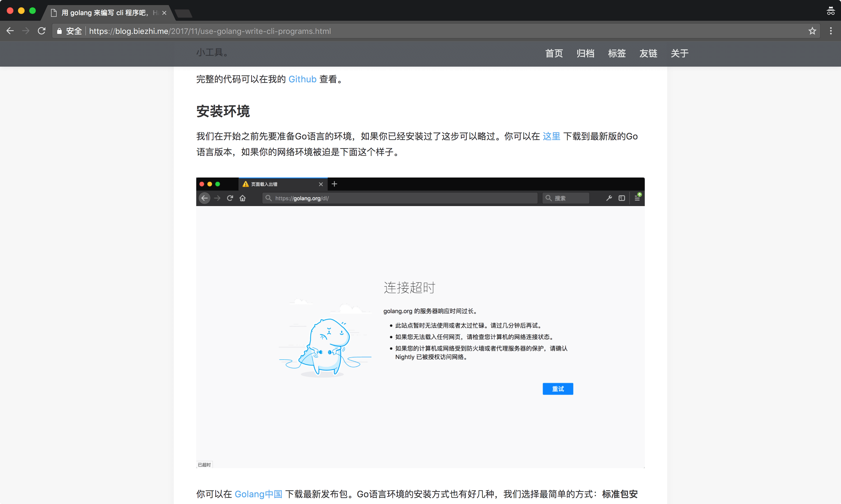Close the golang cli article tab
The height and width of the screenshot is (504, 841).
164,13
